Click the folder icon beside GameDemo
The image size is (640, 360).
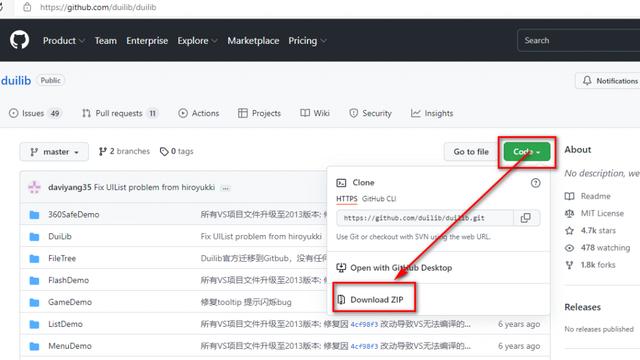pos(34,302)
